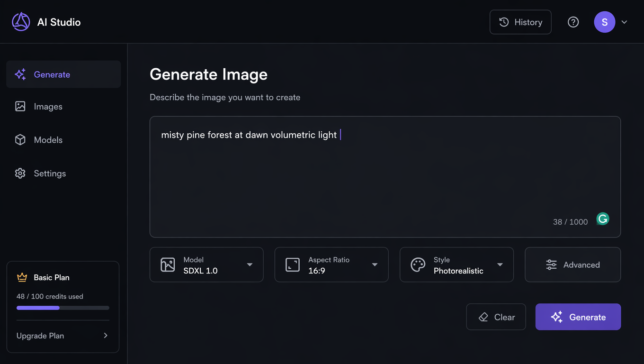Image resolution: width=644 pixels, height=364 pixels.
Task: Click the purple Generate button
Action: 578,317
